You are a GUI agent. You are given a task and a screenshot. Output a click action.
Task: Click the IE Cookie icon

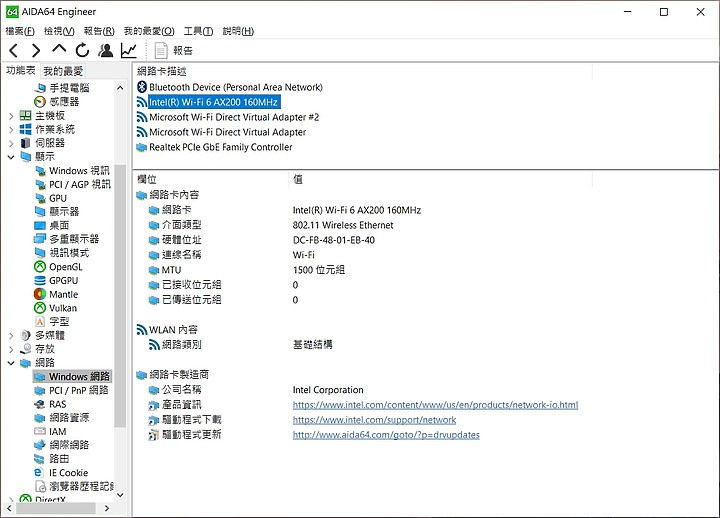point(40,473)
